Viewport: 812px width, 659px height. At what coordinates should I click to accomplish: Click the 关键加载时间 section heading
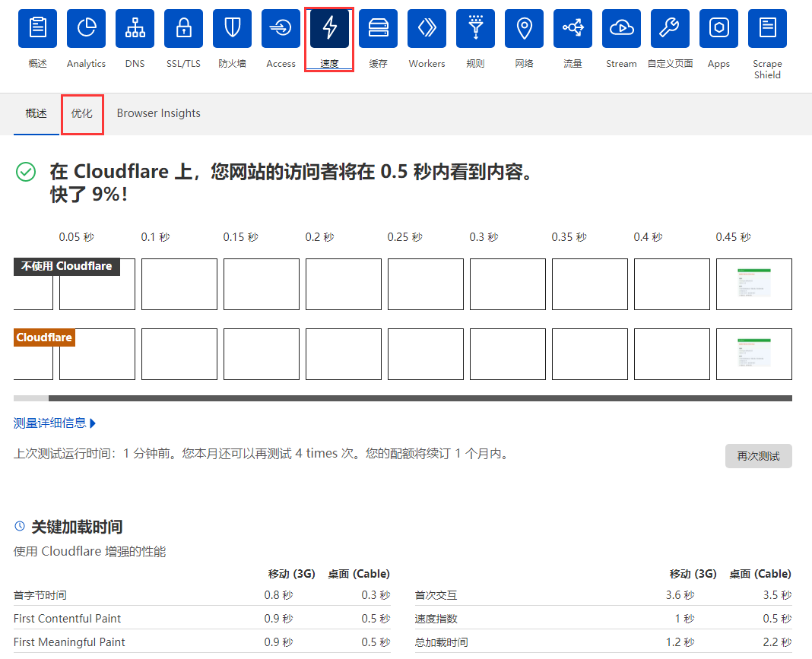tap(77, 527)
